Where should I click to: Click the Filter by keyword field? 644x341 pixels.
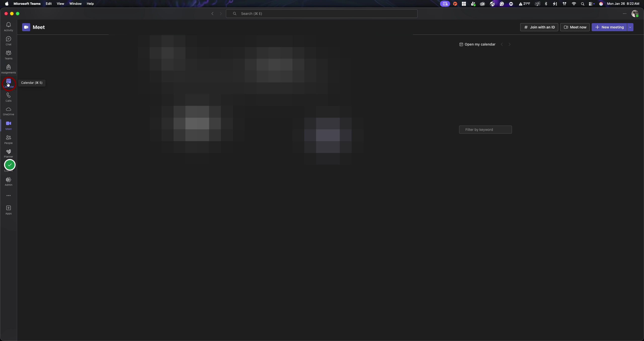click(485, 130)
